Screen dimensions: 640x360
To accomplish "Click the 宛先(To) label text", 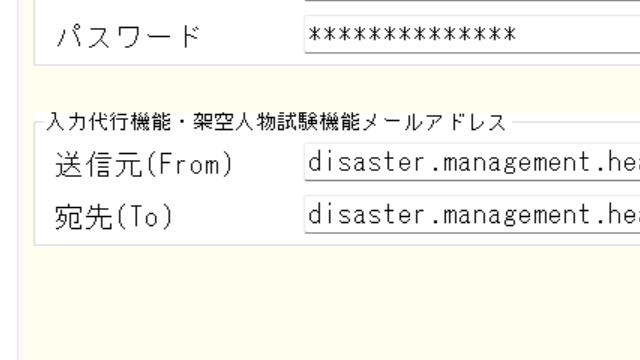I will [114, 216].
